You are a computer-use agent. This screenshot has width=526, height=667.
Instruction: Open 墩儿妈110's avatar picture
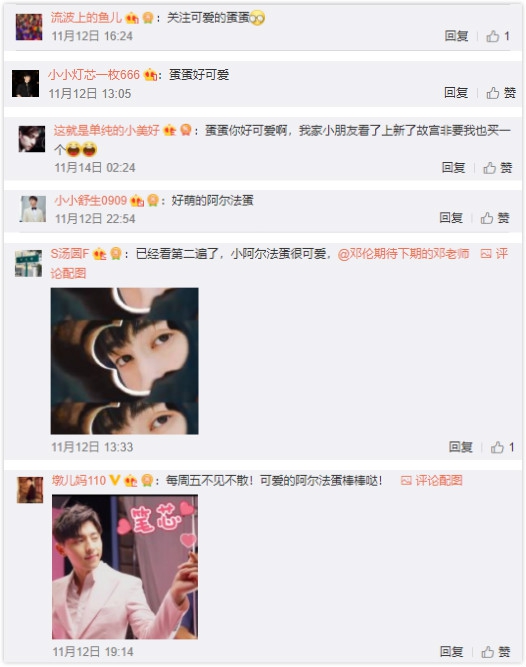pos(30,490)
